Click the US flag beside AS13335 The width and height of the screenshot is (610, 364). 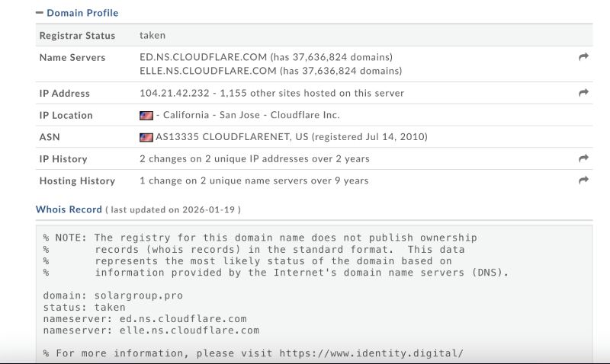[x=146, y=138]
